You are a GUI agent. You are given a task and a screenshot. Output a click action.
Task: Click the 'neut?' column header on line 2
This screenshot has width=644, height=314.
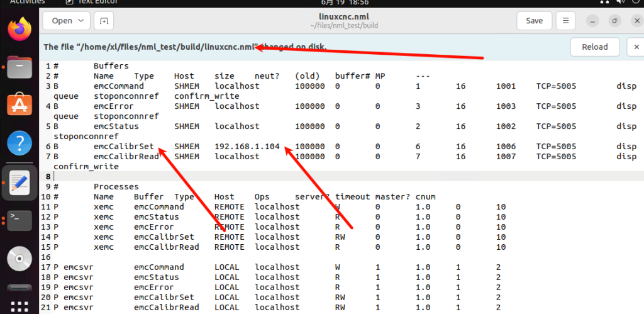click(267, 76)
